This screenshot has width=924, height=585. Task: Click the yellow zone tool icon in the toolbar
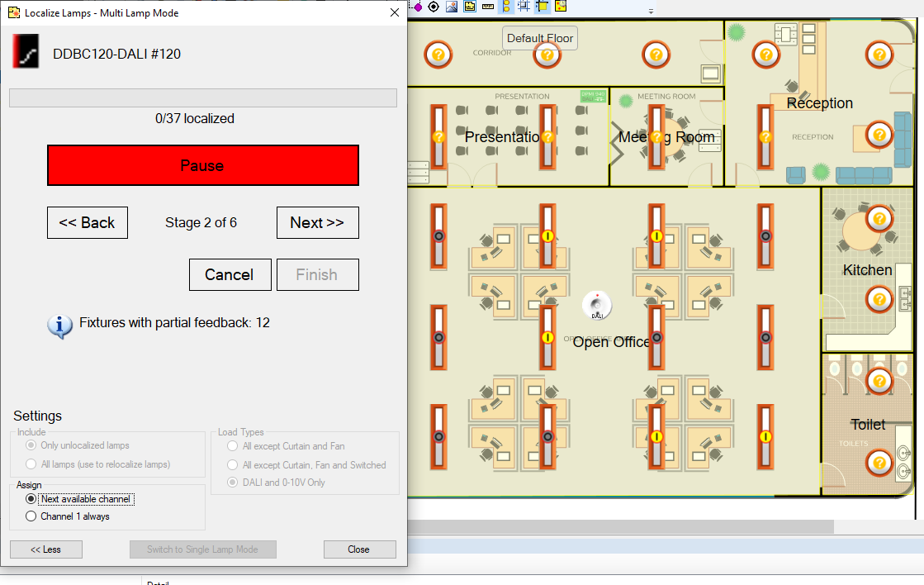pos(541,7)
